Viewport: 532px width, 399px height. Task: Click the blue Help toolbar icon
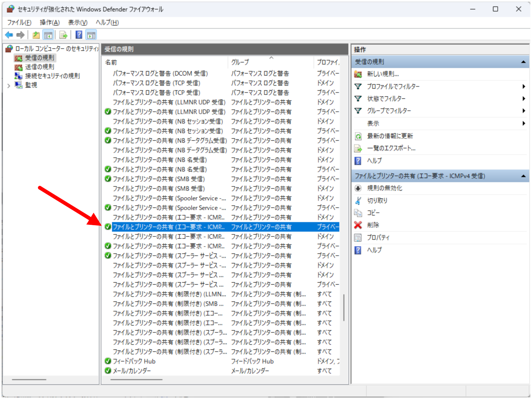[79, 35]
